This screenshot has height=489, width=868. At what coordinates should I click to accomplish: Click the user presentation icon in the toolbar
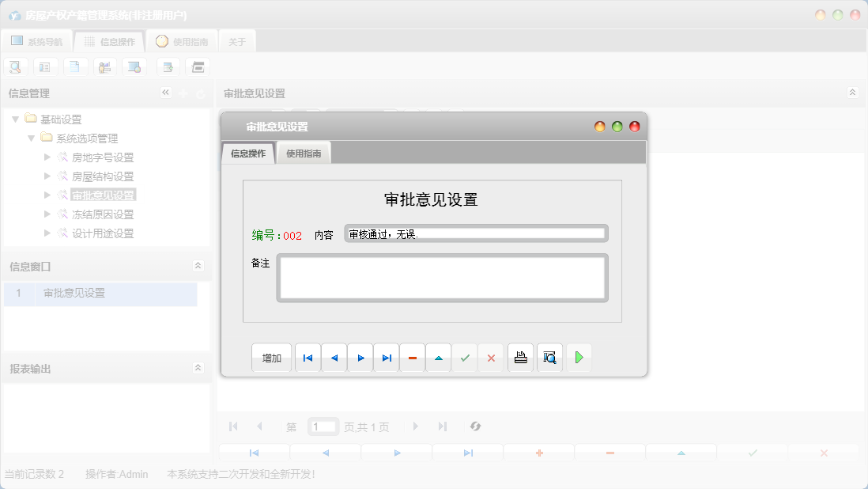(x=104, y=66)
